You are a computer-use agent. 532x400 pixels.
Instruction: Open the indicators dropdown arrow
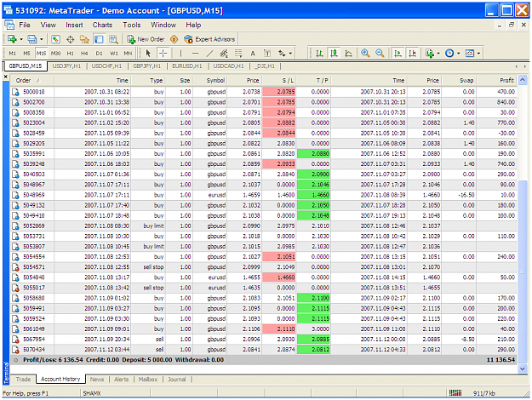pyautogui.click(x=438, y=54)
